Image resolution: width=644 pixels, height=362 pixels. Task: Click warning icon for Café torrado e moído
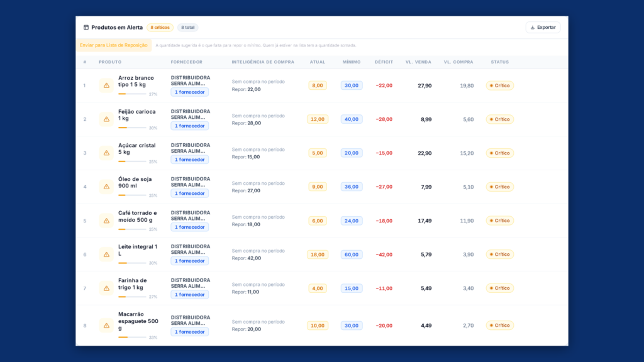click(106, 221)
